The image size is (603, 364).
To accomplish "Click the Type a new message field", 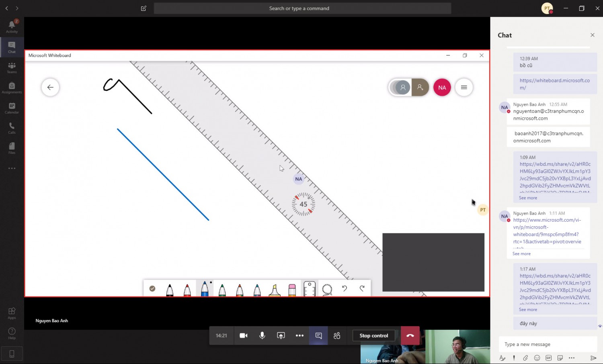I will coord(548,344).
